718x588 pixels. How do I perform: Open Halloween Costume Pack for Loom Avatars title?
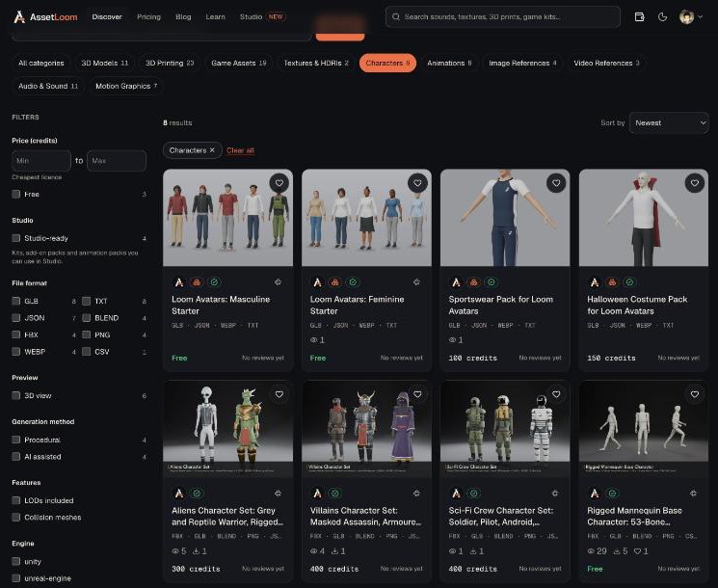(x=637, y=305)
